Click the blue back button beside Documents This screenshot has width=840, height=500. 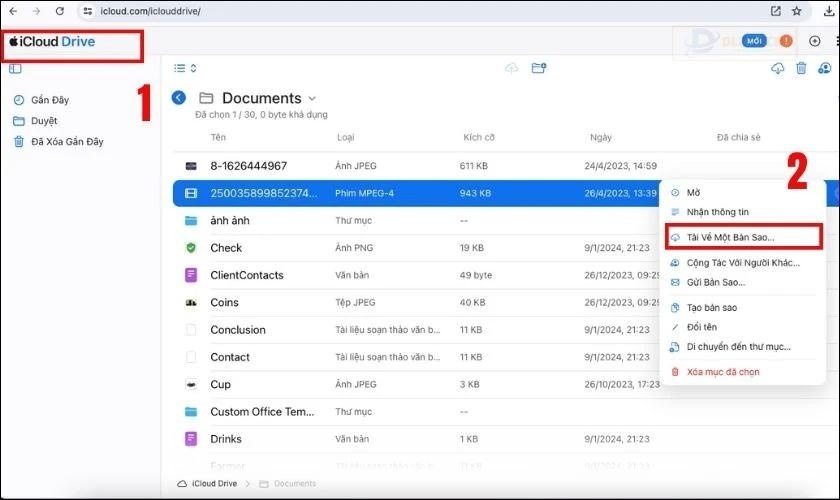tap(179, 98)
